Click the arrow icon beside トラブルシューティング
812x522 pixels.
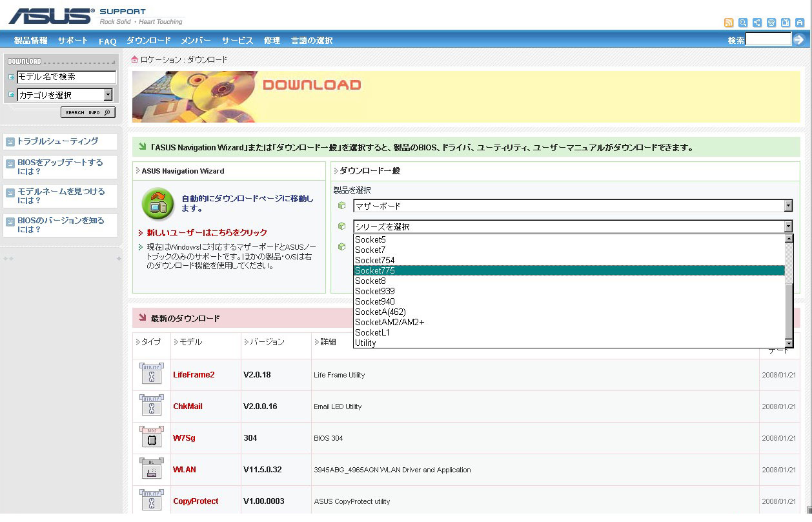click(10, 141)
